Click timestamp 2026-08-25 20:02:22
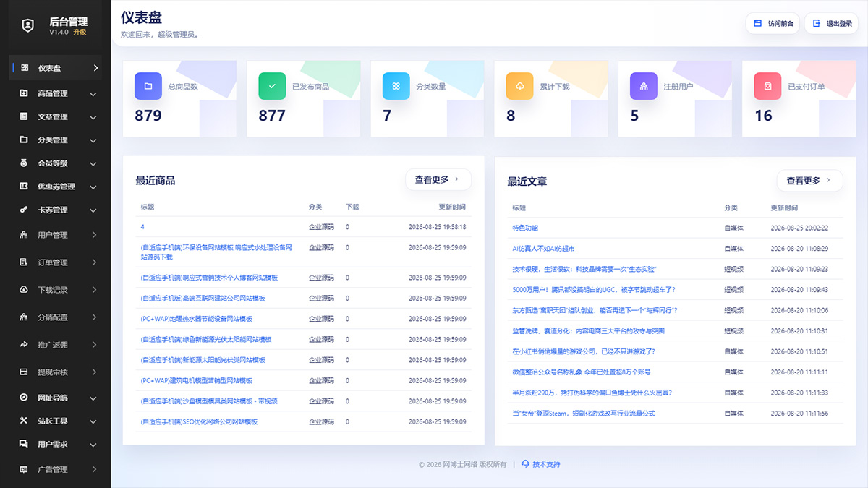The width and height of the screenshot is (868, 488). (x=799, y=228)
